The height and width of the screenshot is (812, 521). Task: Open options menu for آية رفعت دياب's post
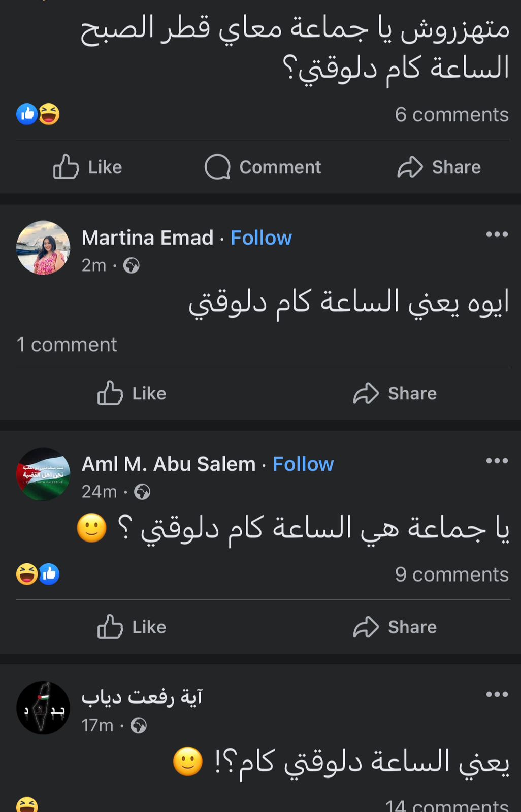coord(497,694)
